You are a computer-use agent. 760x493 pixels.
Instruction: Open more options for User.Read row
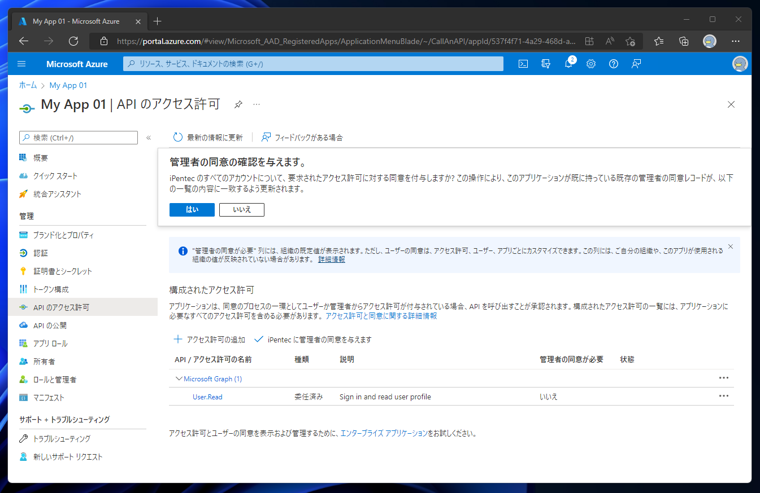(x=723, y=396)
